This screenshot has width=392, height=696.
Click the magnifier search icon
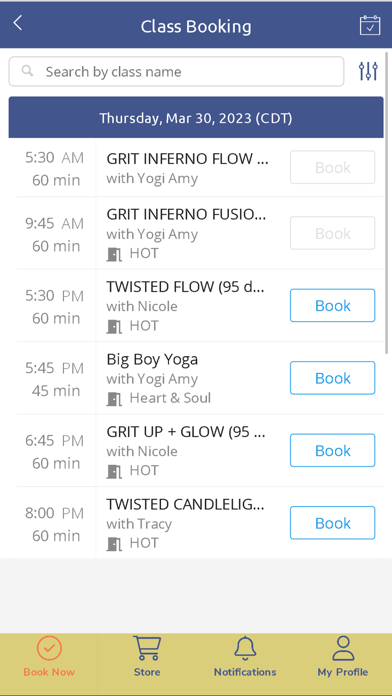pos(28,71)
